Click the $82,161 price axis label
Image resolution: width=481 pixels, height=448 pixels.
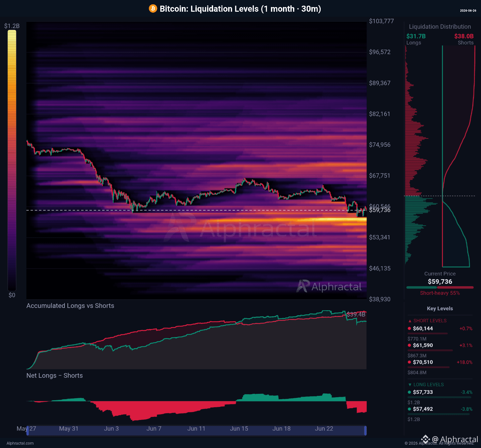[x=380, y=114]
